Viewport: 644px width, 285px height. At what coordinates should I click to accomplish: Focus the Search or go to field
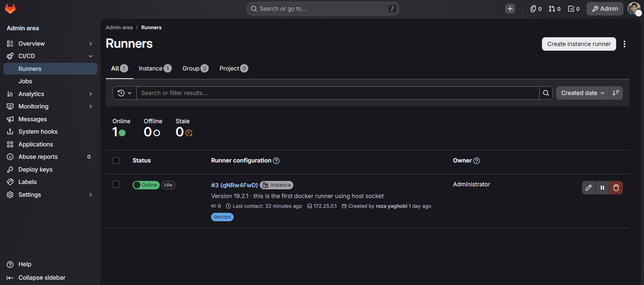[323, 9]
